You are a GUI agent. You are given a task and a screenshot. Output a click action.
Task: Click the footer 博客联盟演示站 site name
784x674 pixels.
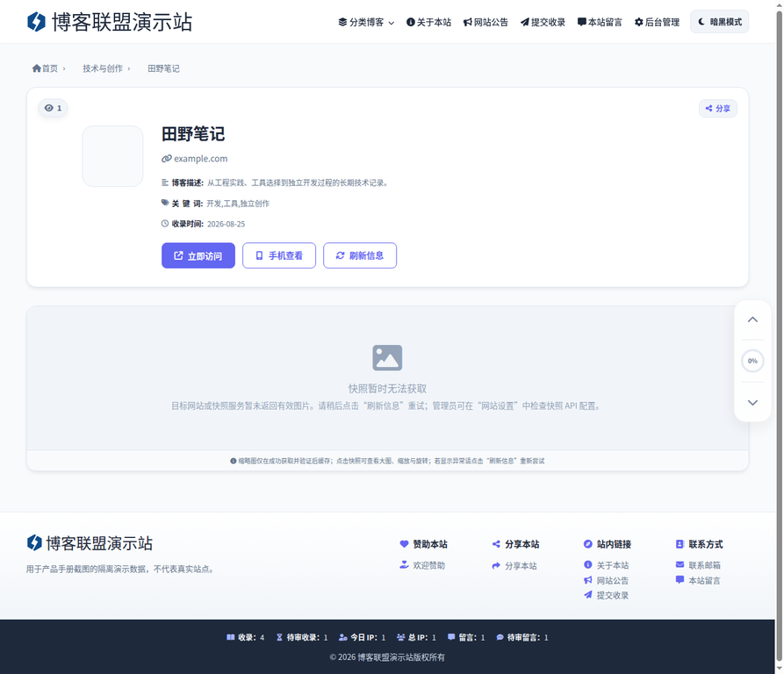(x=99, y=543)
